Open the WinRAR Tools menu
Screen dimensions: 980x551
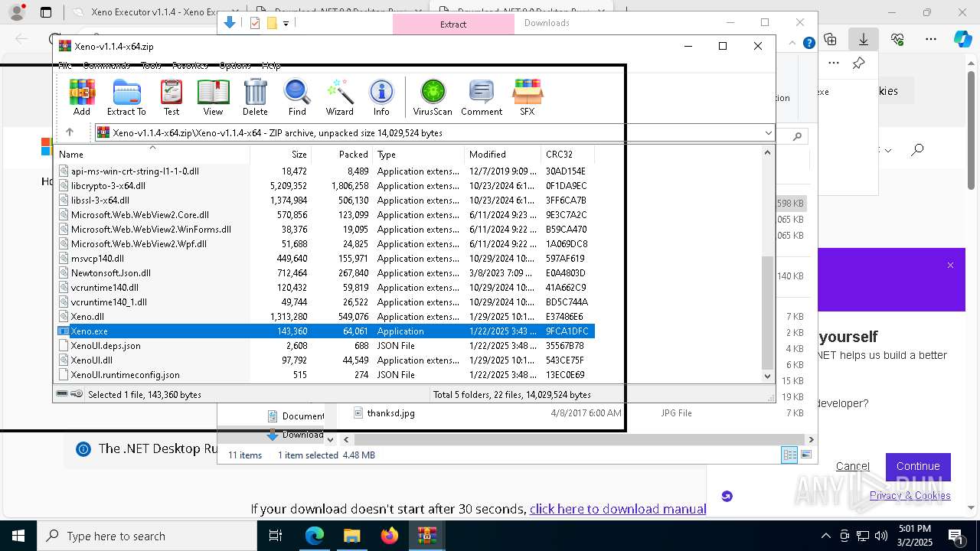point(151,66)
